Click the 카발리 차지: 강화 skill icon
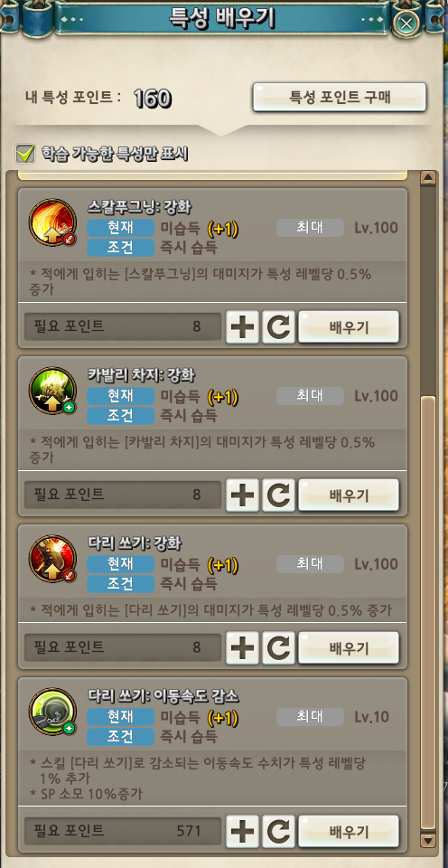Screen dimensions: 448x868 pyautogui.click(x=52, y=391)
